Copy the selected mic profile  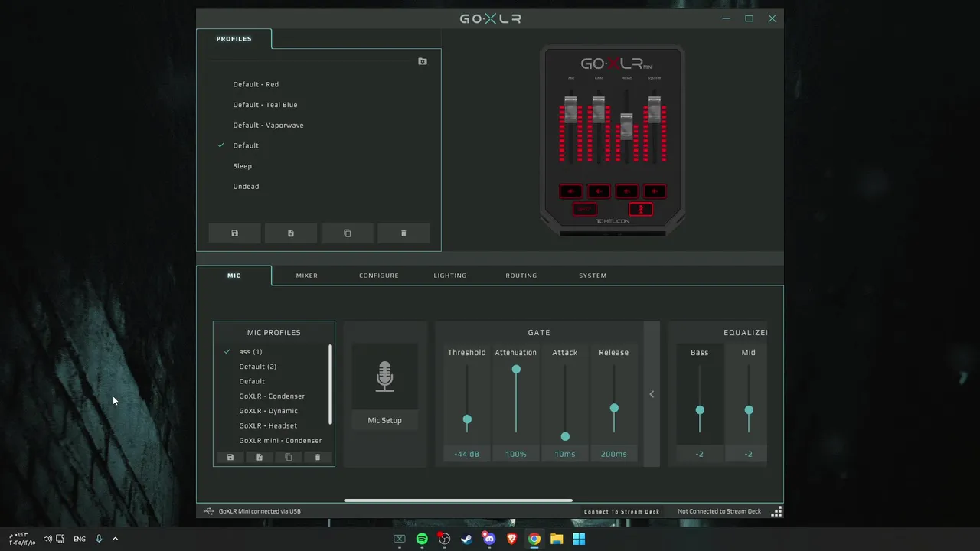click(289, 458)
